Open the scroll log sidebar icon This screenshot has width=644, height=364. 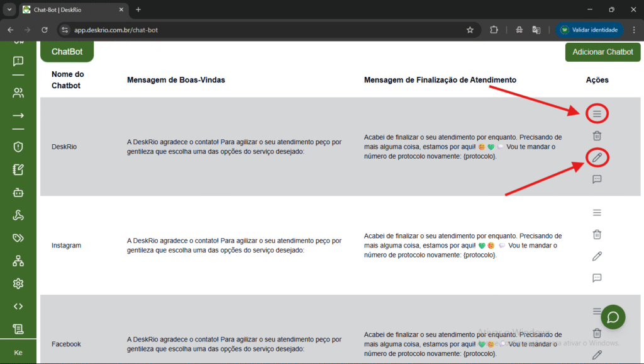(x=18, y=329)
